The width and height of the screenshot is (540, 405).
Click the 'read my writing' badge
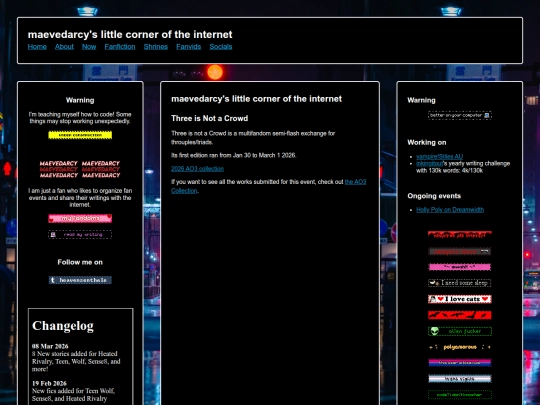(x=80, y=235)
